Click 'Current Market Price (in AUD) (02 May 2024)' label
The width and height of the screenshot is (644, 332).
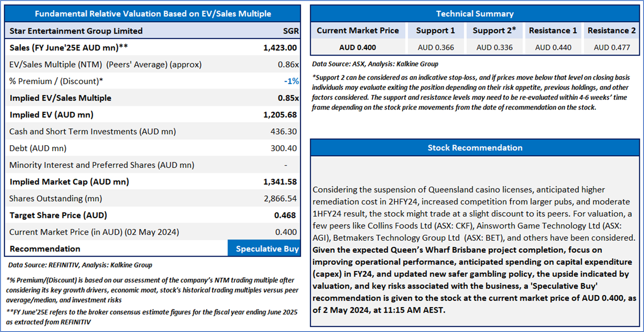94,232
